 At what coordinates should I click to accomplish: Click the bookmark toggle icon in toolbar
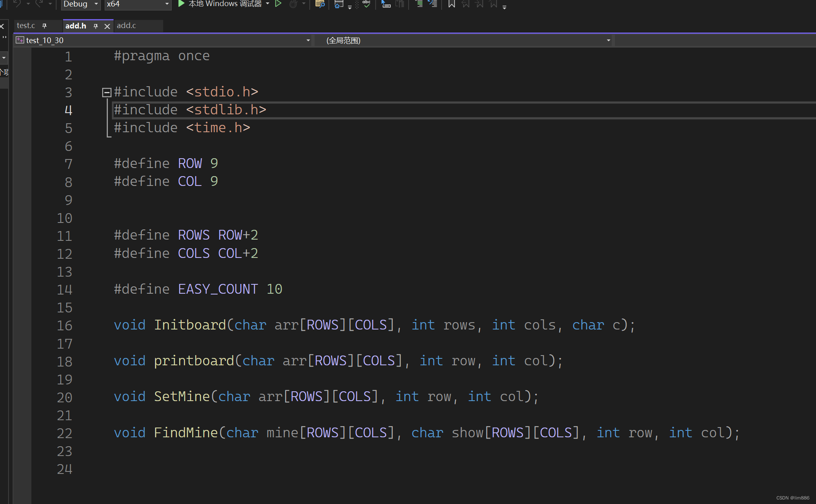point(452,4)
